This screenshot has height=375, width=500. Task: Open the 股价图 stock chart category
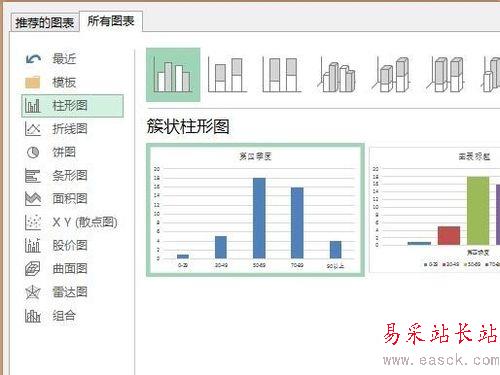point(70,245)
